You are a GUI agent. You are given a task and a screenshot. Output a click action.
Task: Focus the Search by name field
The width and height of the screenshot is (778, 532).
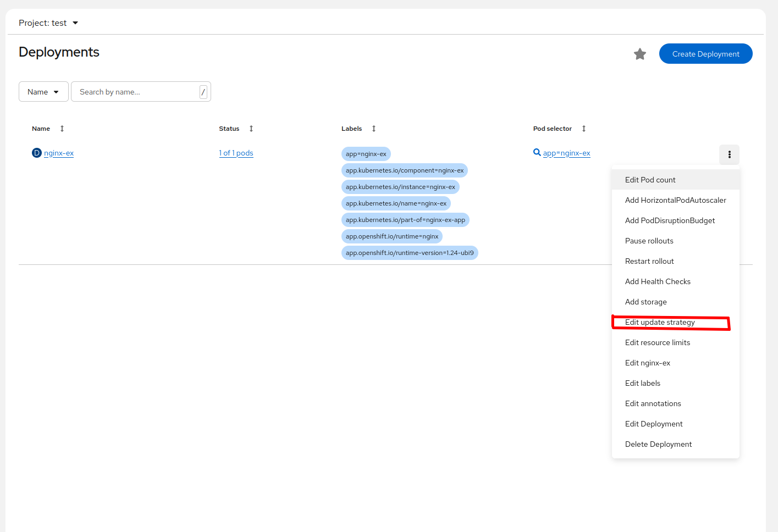click(137, 92)
